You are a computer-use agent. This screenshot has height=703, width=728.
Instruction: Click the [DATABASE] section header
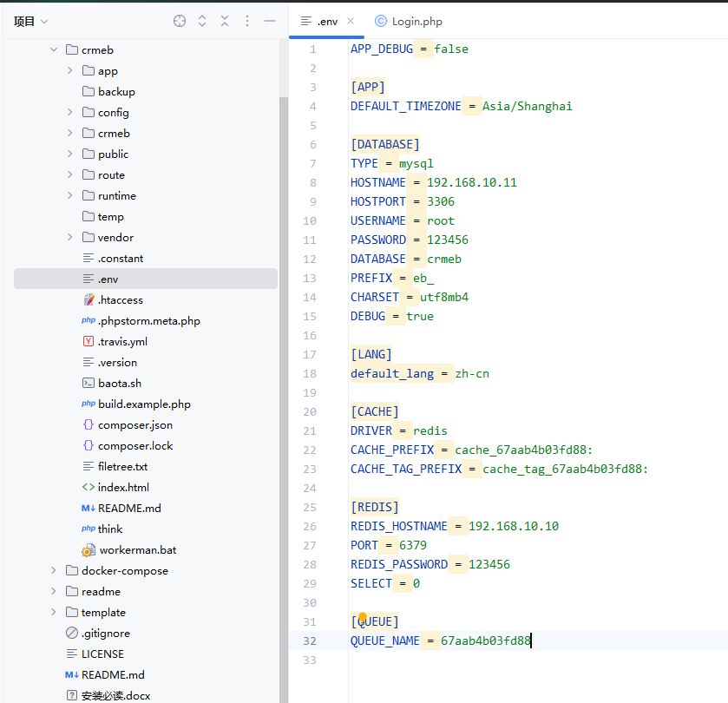(385, 144)
